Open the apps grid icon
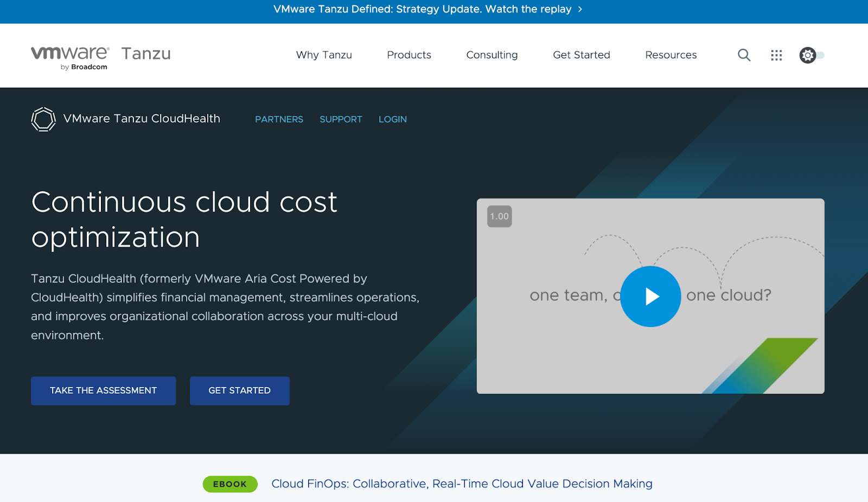 776,55
